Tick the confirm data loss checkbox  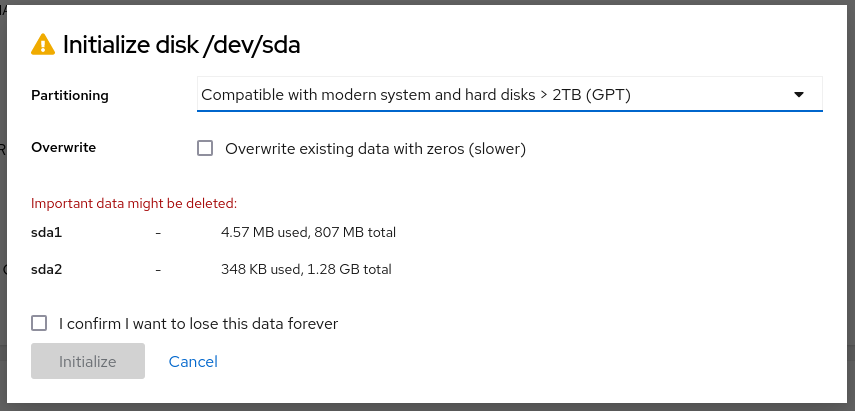(x=39, y=323)
